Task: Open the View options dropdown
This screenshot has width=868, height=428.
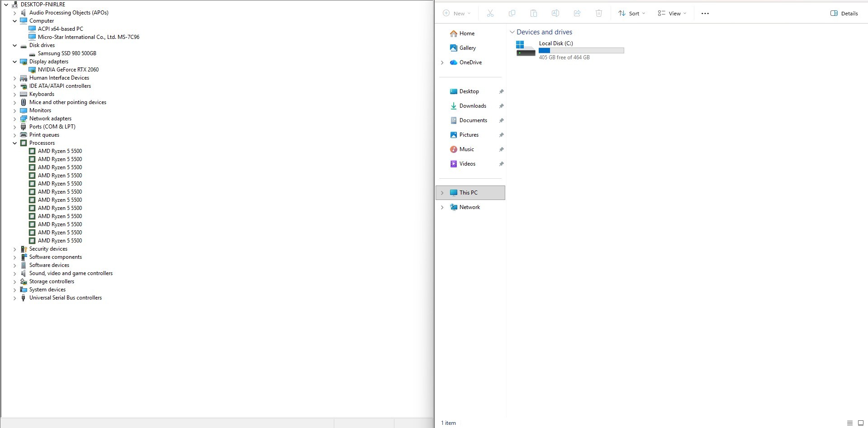Action: point(672,14)
